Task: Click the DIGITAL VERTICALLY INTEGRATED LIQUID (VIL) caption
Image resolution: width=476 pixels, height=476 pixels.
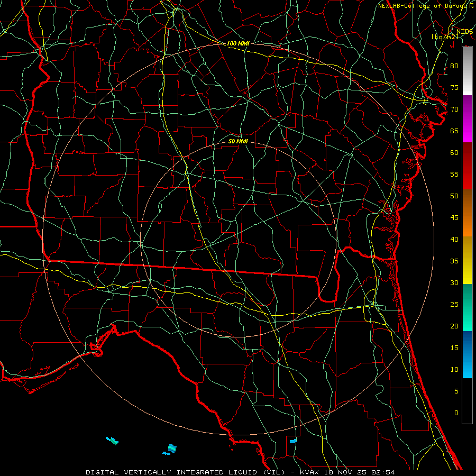Action: 186,472
